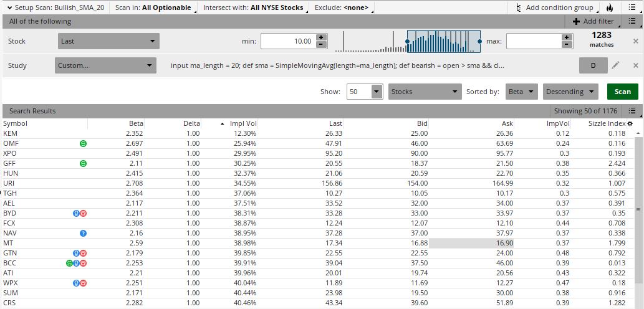
Task: Click the results vertical scrollbar thumb
Action: 638,210
